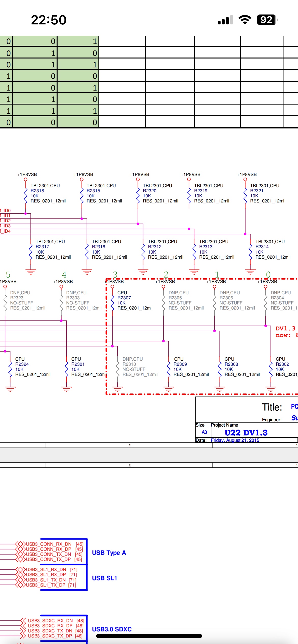
Task: Tap the USB SL1 group label
Action: pos(104,578)
